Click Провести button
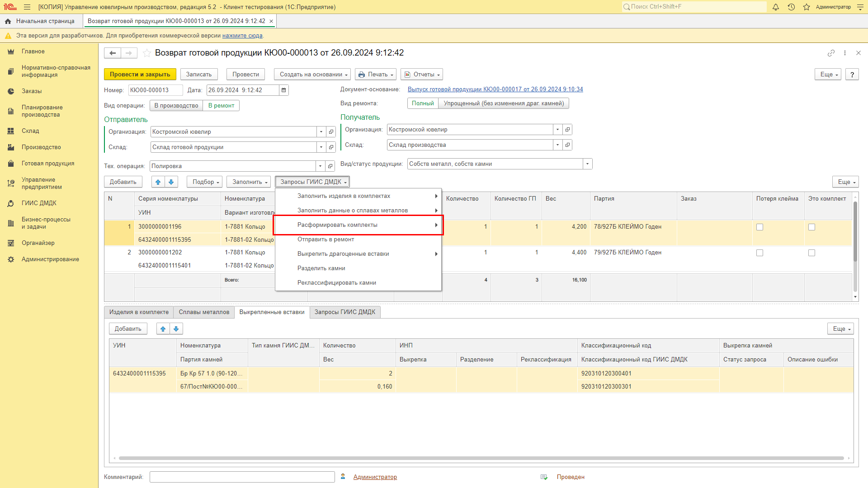The image size is (868, 488). click(x=245, y=75)
